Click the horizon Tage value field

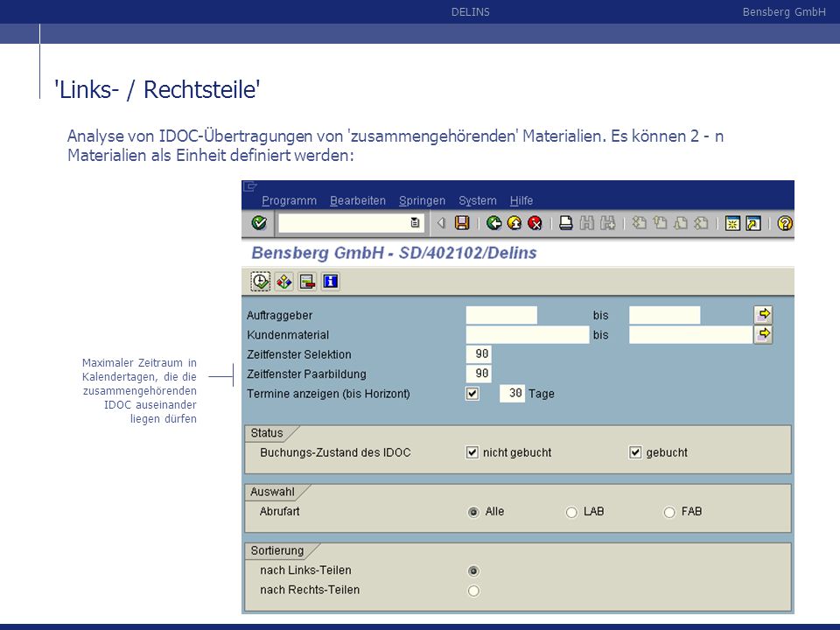point(512,393)
